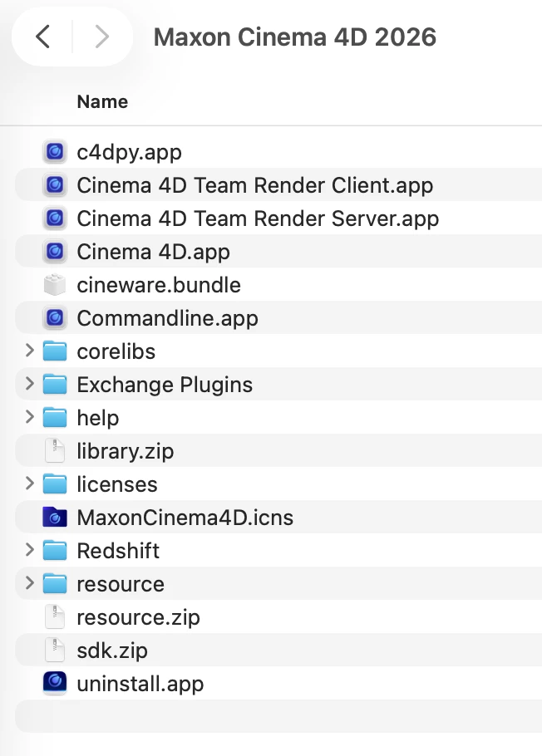
Task: Click the Cinema 4D.app icon
Action: tap(55, 252)
